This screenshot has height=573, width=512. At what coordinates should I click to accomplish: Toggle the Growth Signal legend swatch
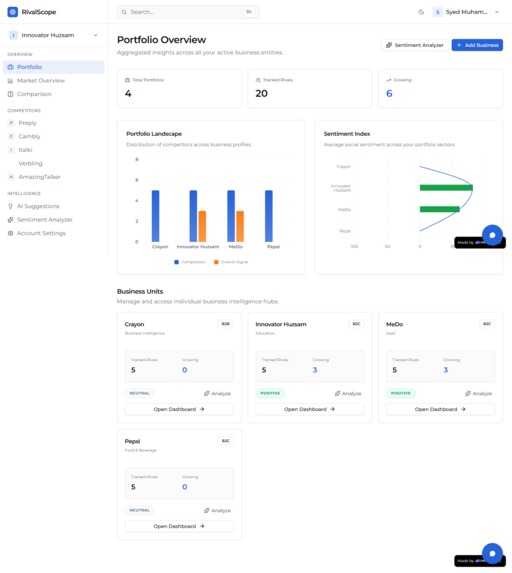click(216, 262)
